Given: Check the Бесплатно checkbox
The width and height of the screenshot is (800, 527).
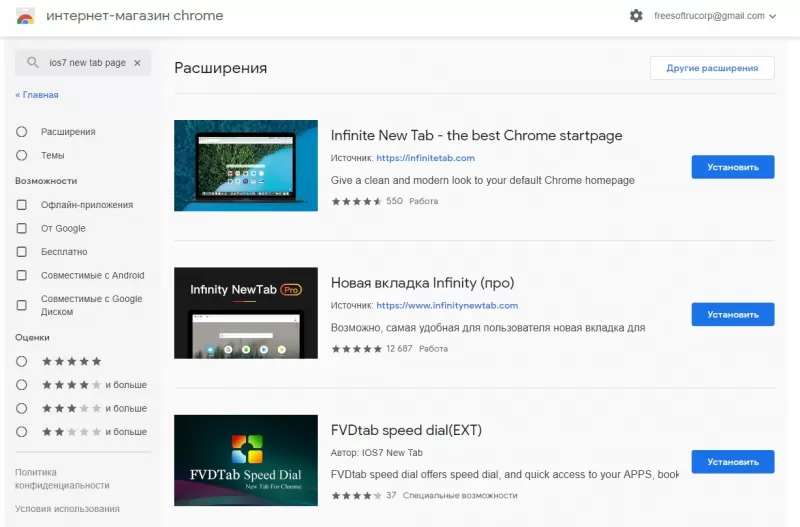Looking at the screenshot, I should click(x=21, y=252).
